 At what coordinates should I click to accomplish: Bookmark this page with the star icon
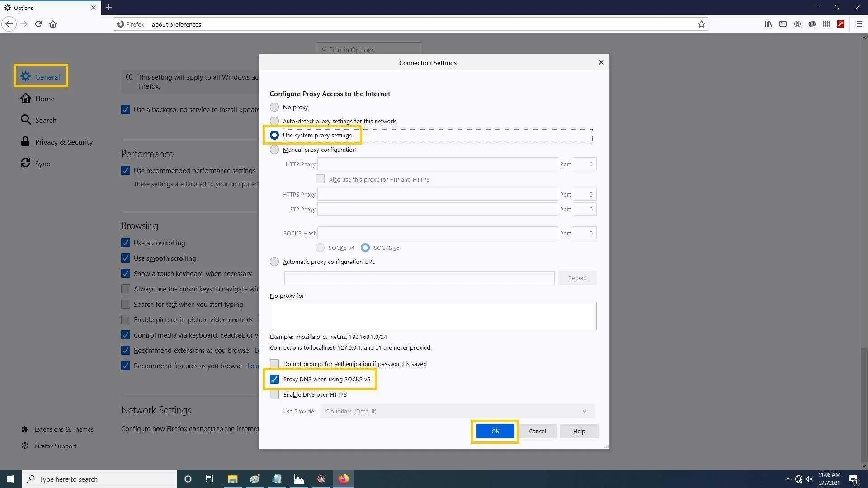[x=701, y=24]
